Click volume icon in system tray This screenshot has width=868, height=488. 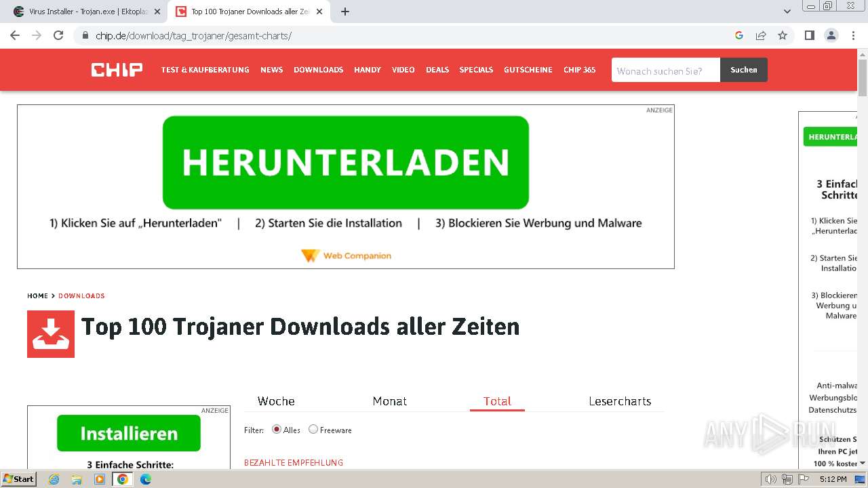771,479
